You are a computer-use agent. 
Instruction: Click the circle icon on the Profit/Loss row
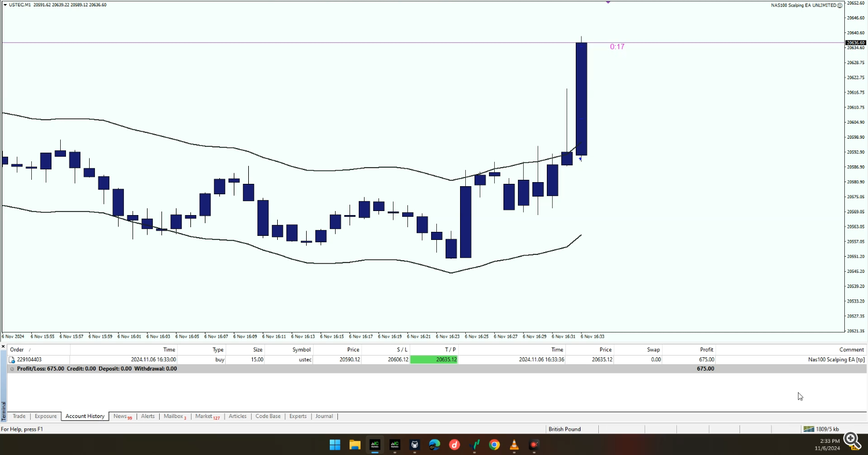pos(12,369)
